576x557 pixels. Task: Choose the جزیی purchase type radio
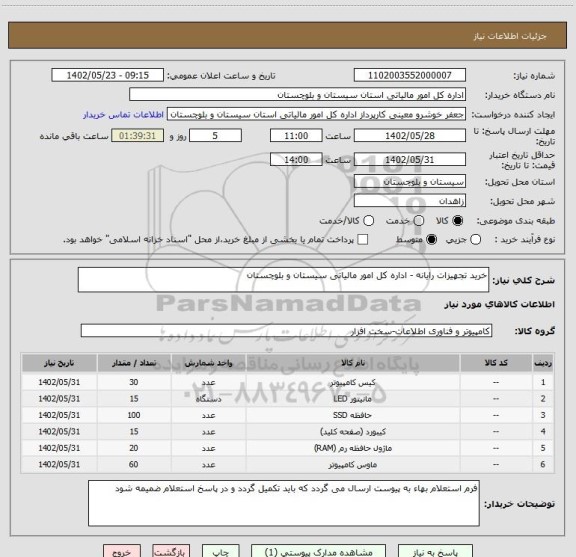(x=475, y=240)
